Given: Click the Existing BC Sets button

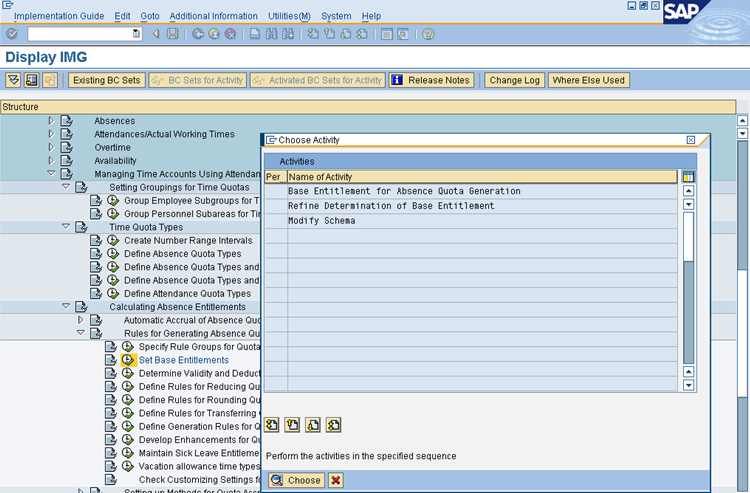Looking at the screenshot, I should pos(107,80).
